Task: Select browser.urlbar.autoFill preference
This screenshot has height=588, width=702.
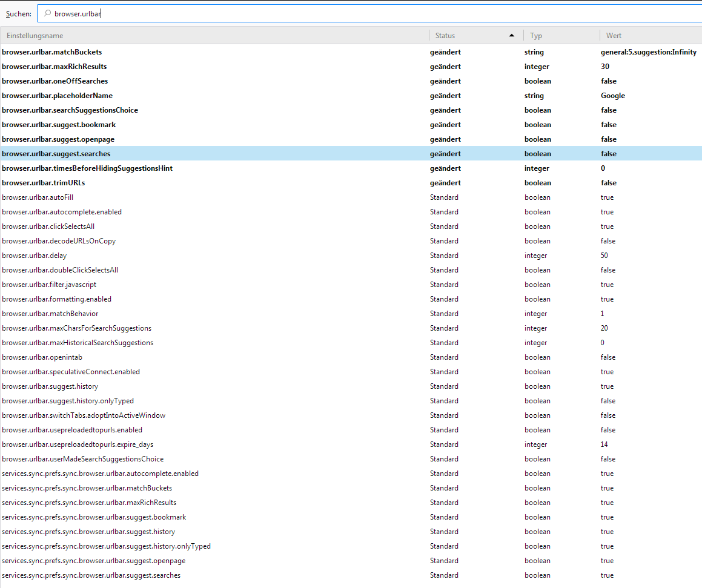Action: [351, 197]
